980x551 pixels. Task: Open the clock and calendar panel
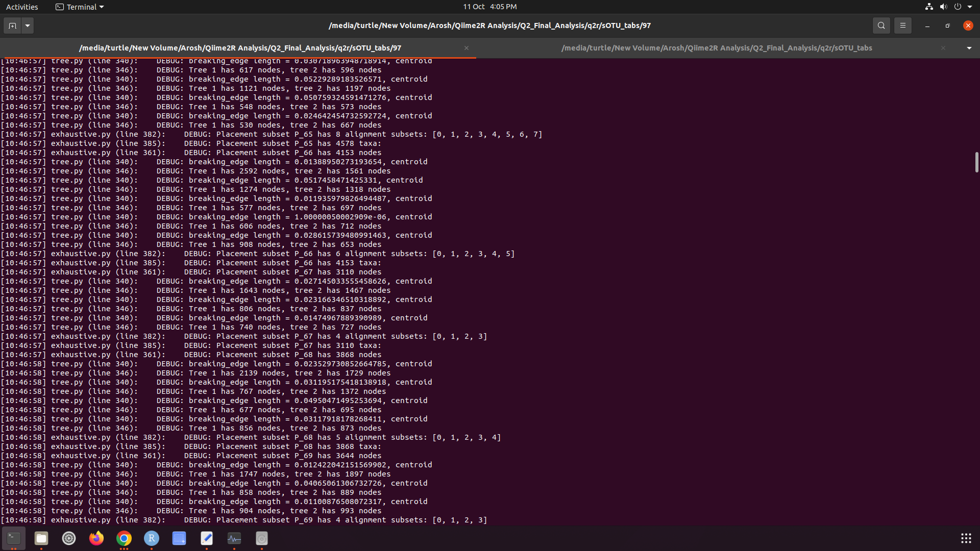click(x=489, y=7)
